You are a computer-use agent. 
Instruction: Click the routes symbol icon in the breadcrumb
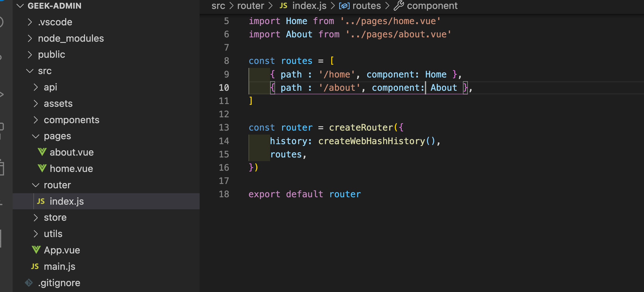pos(344,6)
